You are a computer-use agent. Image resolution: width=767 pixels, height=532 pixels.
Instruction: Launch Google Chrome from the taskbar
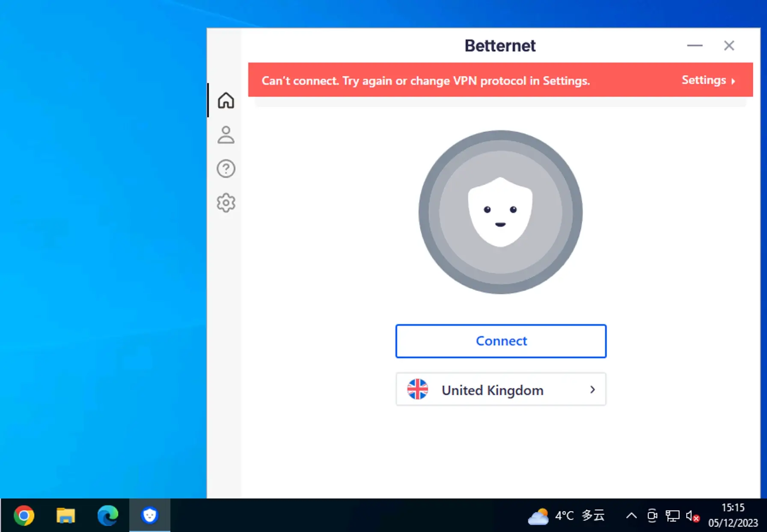[24, 516]
